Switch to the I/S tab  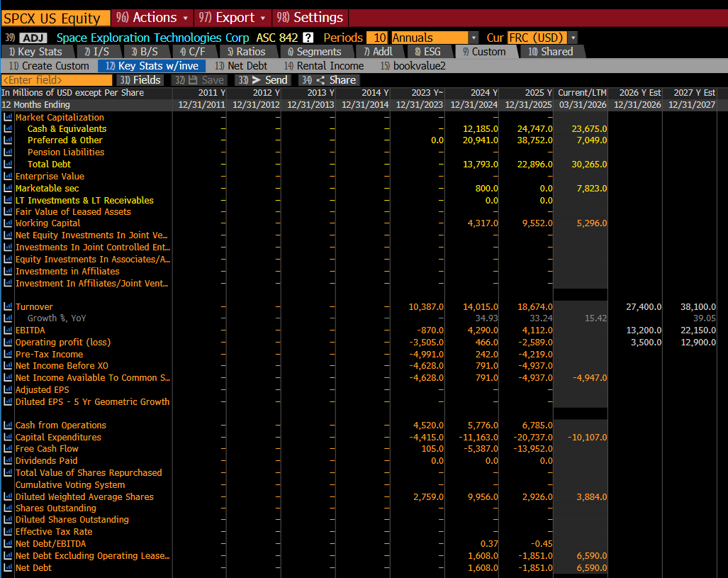[96, 52]
